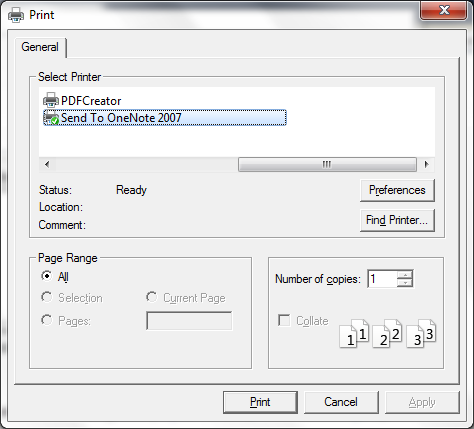Click the printer list horizontal scrollbar thumb
Image resolution: width=474 pixels, height=429 pixels.
[327, 164]
